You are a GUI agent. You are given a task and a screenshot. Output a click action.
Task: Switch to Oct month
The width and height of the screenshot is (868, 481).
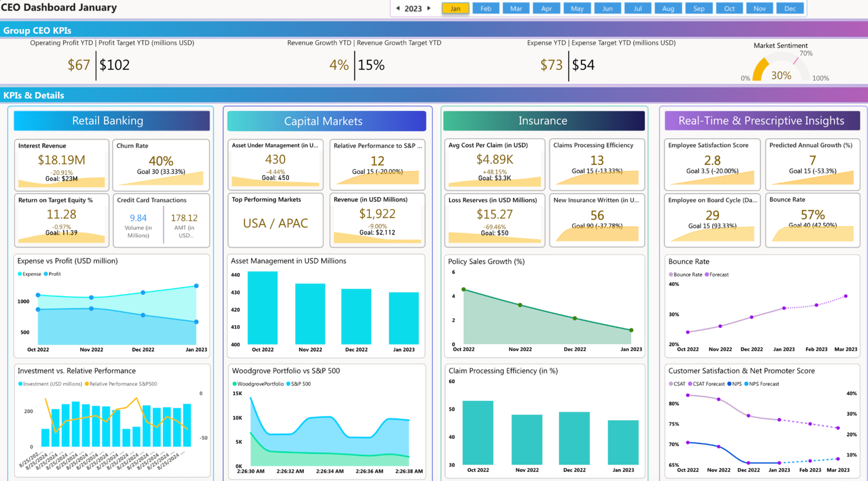(x=729, y=8)
